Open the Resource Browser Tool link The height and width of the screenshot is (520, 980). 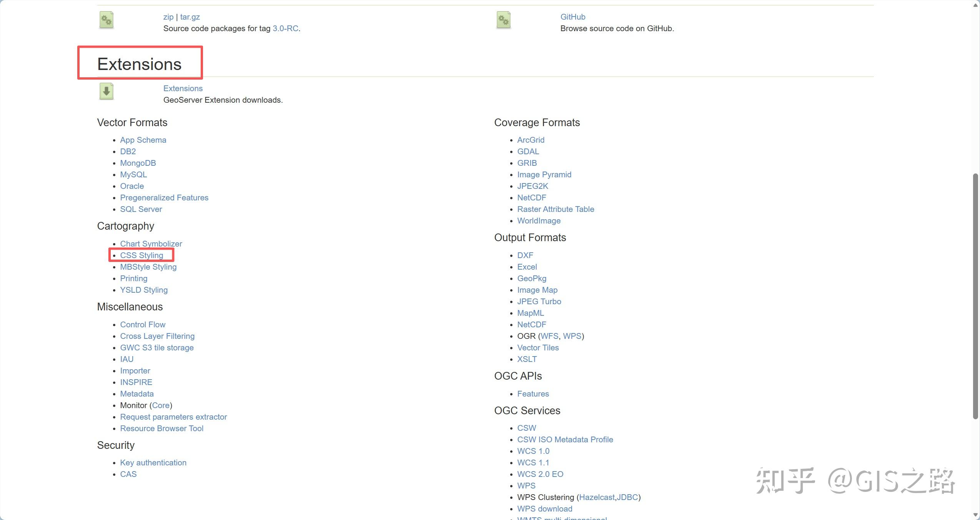pos(161,428)
